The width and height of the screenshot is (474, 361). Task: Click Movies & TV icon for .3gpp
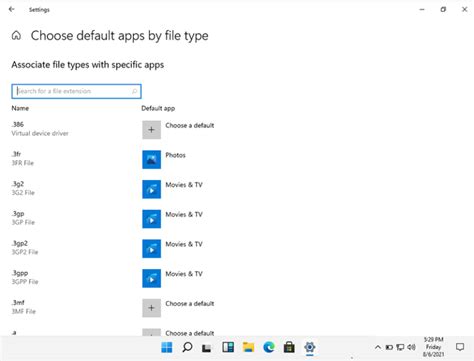click(151, 278)
